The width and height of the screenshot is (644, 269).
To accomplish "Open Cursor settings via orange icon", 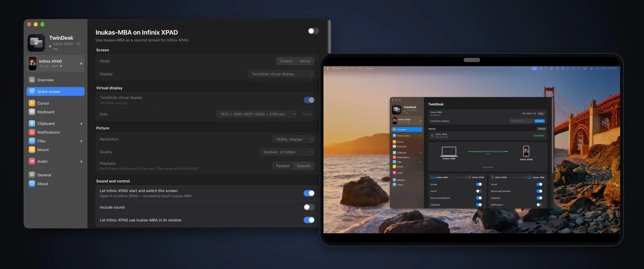I will pyautogui.click(x=32, y=103).
